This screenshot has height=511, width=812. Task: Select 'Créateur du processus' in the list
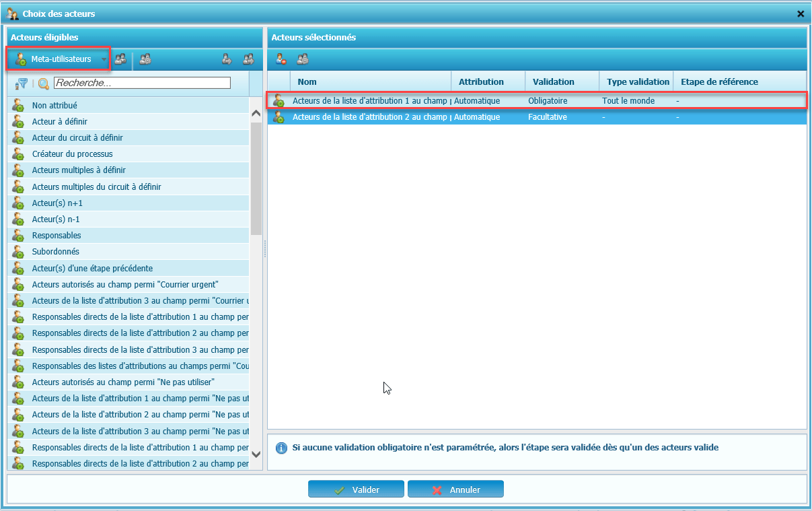72,154
